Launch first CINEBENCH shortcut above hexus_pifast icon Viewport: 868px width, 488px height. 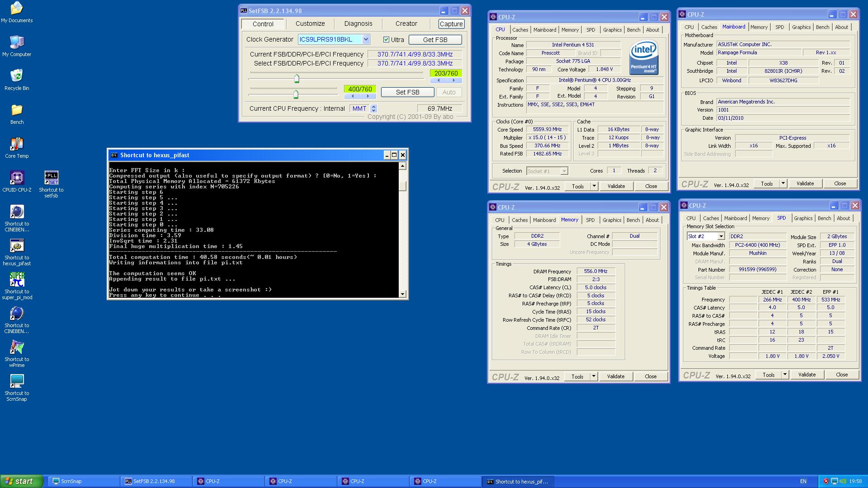[17, 218]
